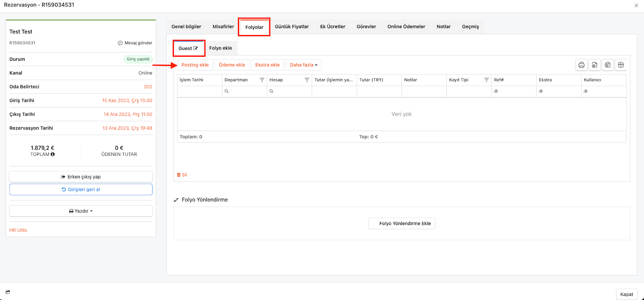Click the Mesaj gönder chat icon
This screenshot has width=644, height=300.
click(120, 43)
